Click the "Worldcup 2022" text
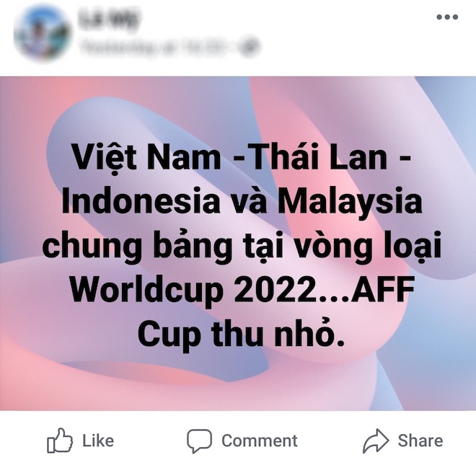Image resolution: width=476 pixels, height=460 pixels. (193, 290)
